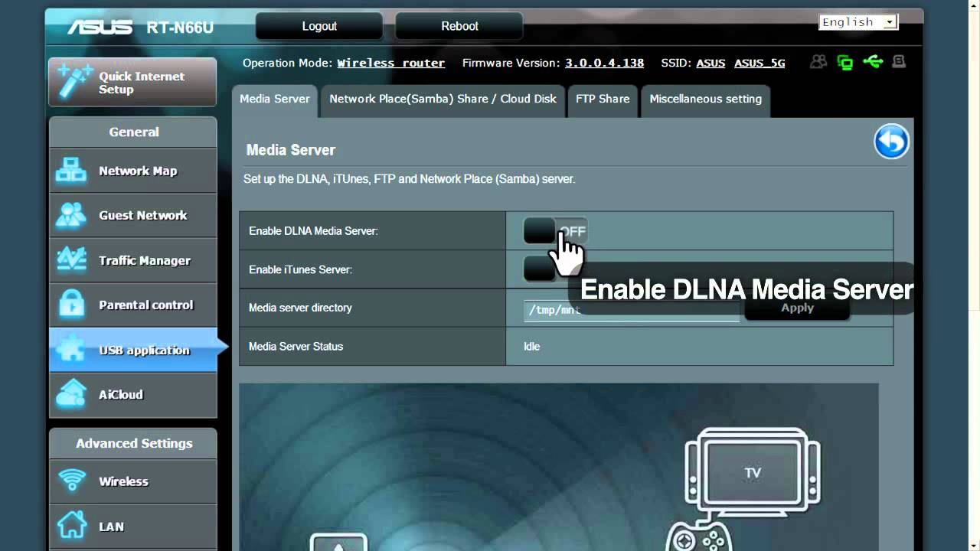Screen dimensions: 980x551
Task: Click the green USB status icon
Action: pos(873,61)
